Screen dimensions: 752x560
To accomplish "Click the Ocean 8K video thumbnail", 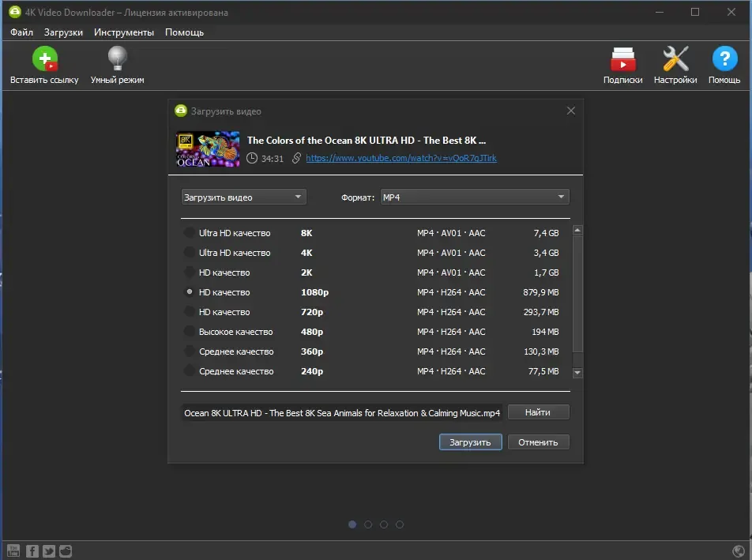I will tap(208, 149).
